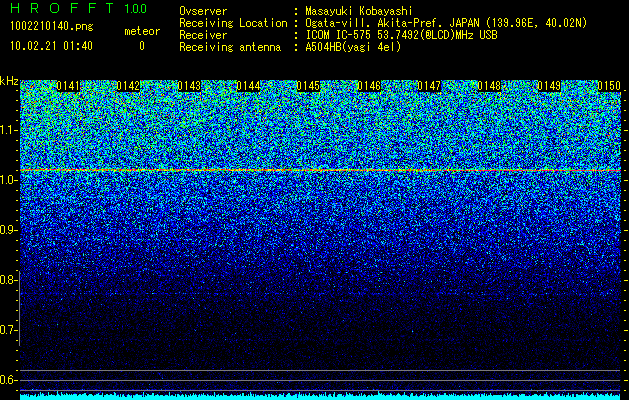Click the 1.0 kHz axis label
This screenshot has width=629, height=400.
pyautogui.click(x=9, y=180)
